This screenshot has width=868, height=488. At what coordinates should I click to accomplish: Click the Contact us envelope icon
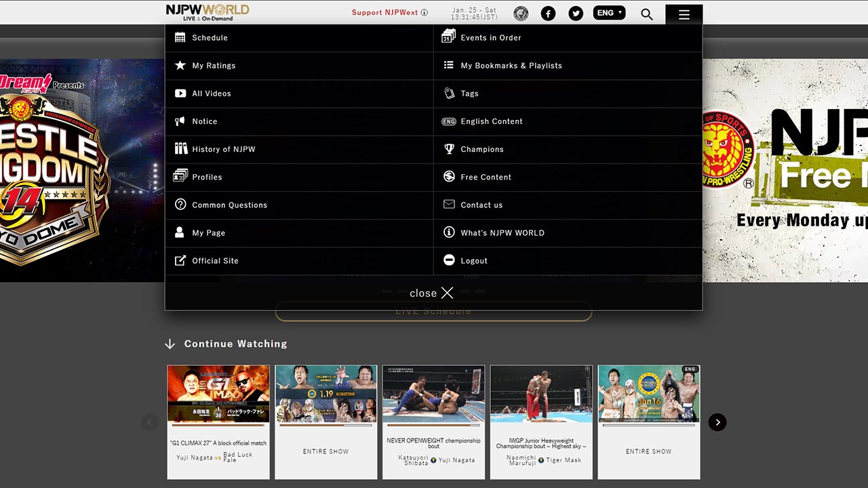click(x=448, y=204)
